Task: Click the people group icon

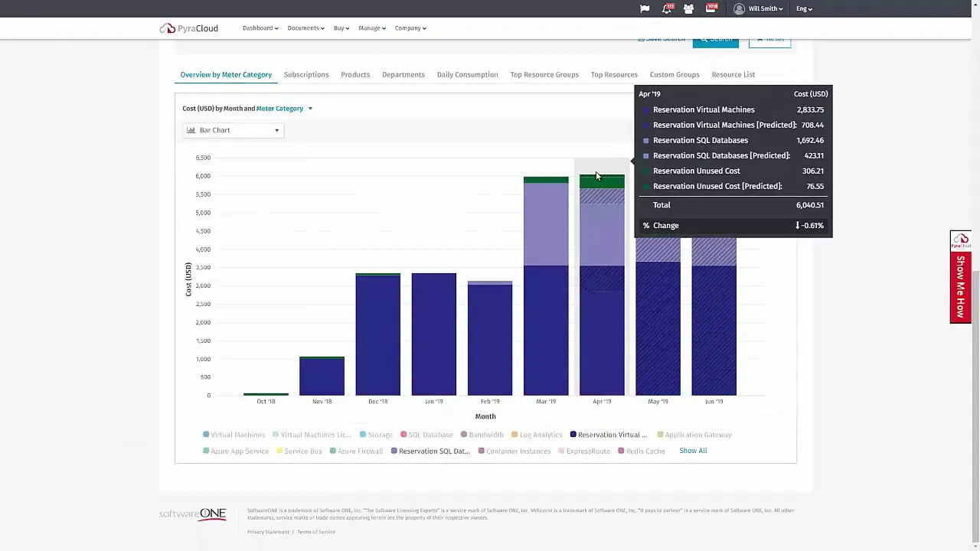Action: 688,9
